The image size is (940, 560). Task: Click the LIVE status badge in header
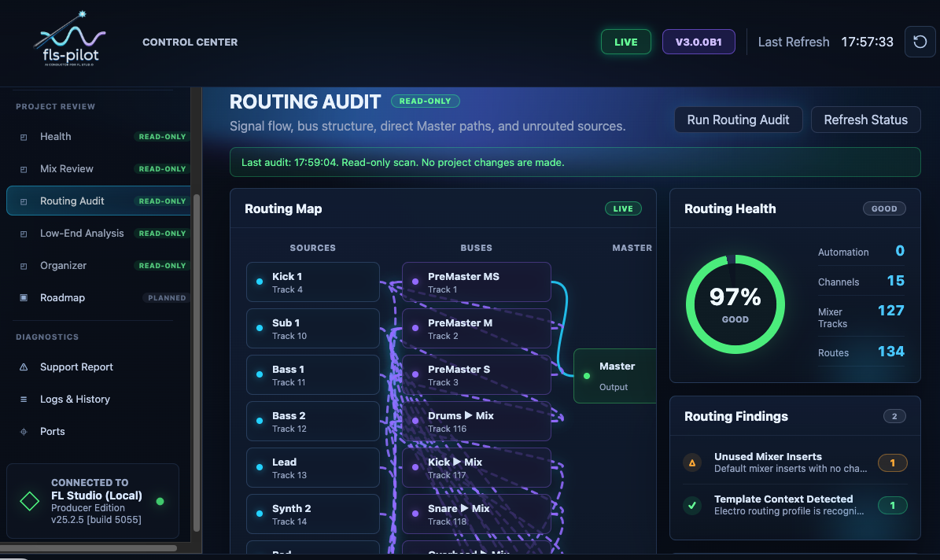pos(626,42)
